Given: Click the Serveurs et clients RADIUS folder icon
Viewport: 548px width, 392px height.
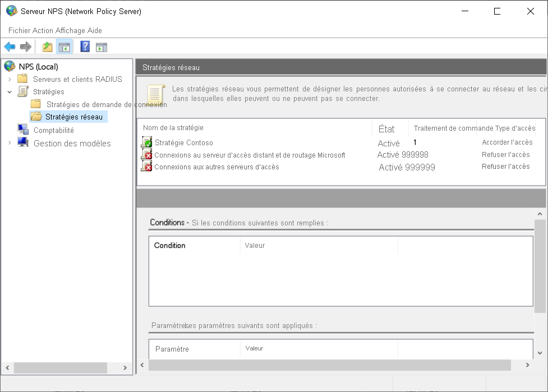Looking at the screenshot, I should click(22, 79).
